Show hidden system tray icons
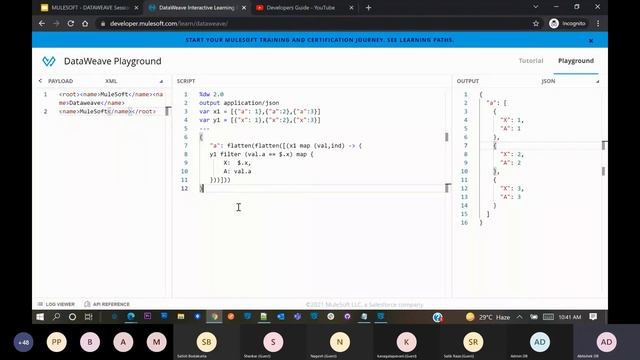This screenshot has width=640, height=360. (519, 317)
